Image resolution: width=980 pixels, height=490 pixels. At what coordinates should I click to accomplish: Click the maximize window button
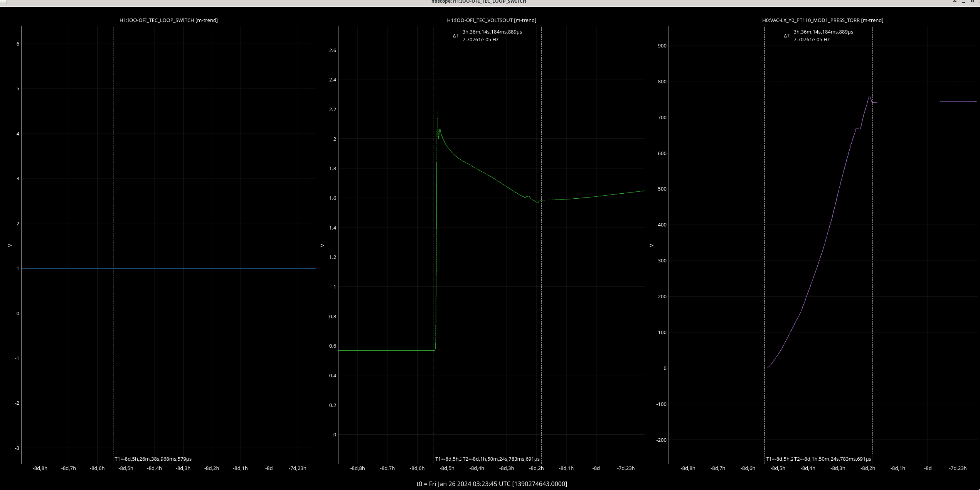click(x=972, y=2)
